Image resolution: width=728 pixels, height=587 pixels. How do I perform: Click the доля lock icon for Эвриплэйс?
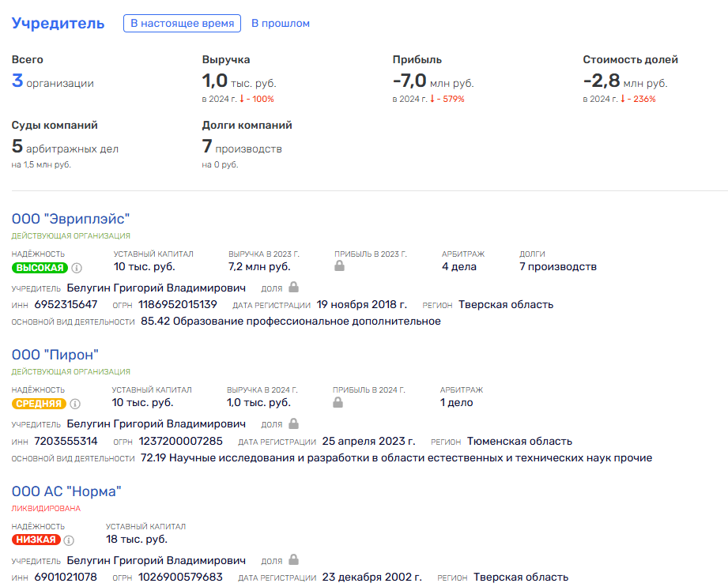(x=293, y=288)
